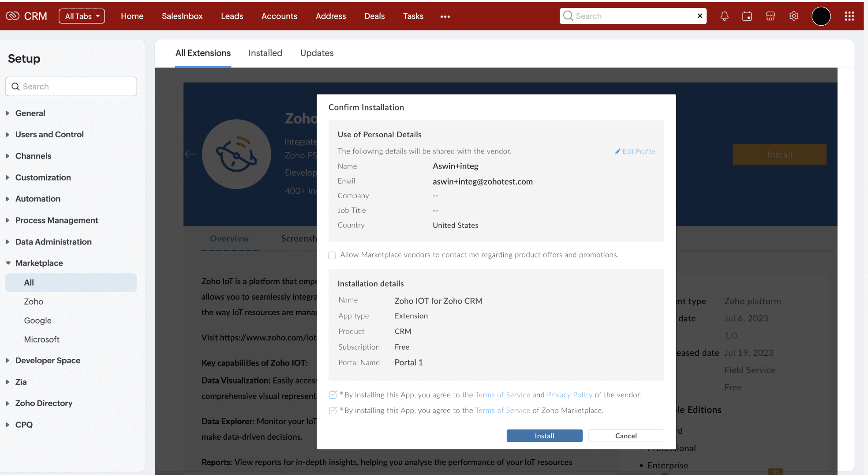This screenshot has width=868, height=475.
Task: Click the pencil Edit Profile link
Action: (x=635, y=151)
